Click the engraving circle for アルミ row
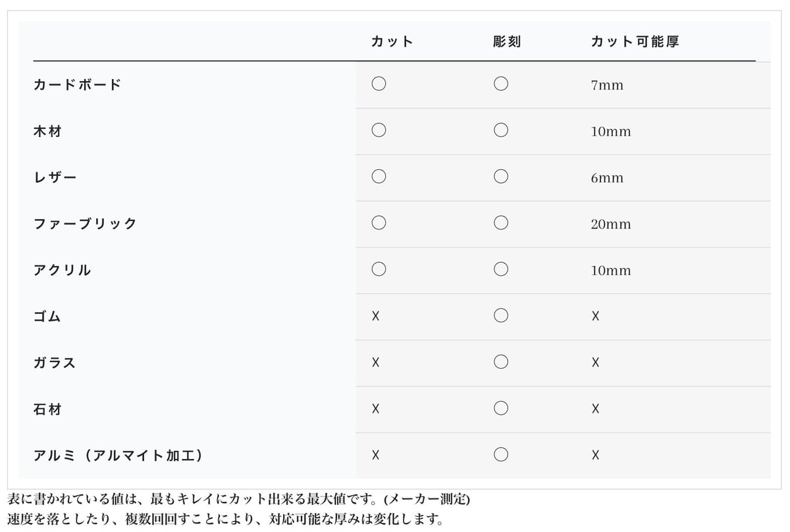 click(x=501, y=454)
